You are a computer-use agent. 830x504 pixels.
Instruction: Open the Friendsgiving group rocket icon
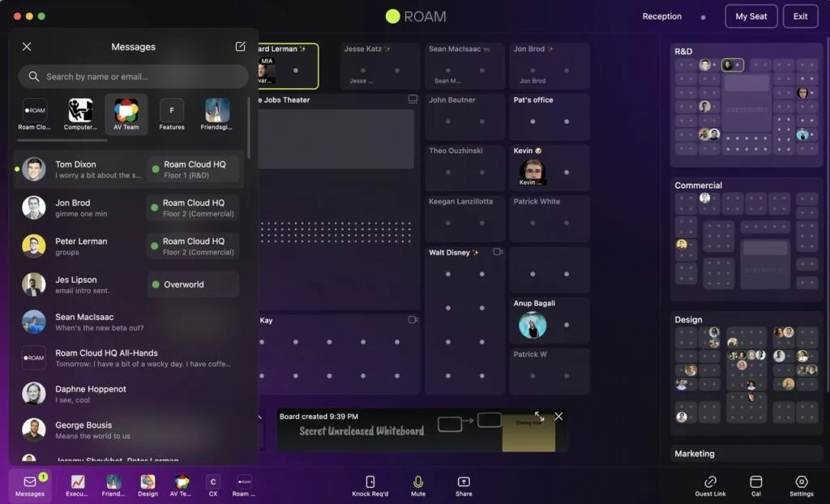[217, 113]
